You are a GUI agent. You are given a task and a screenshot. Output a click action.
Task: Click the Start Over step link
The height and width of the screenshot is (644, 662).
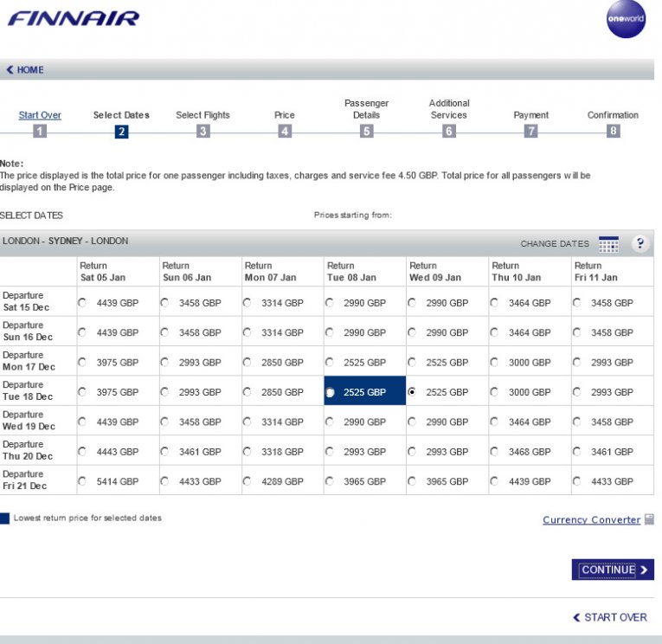pyautogui.click(x=40, y=115)
